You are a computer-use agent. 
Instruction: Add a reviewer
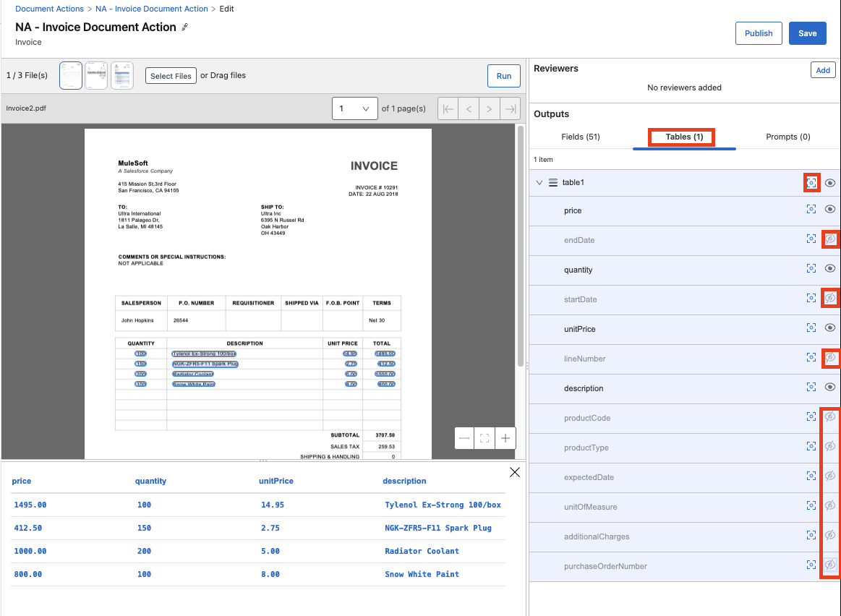pos(823,70)
